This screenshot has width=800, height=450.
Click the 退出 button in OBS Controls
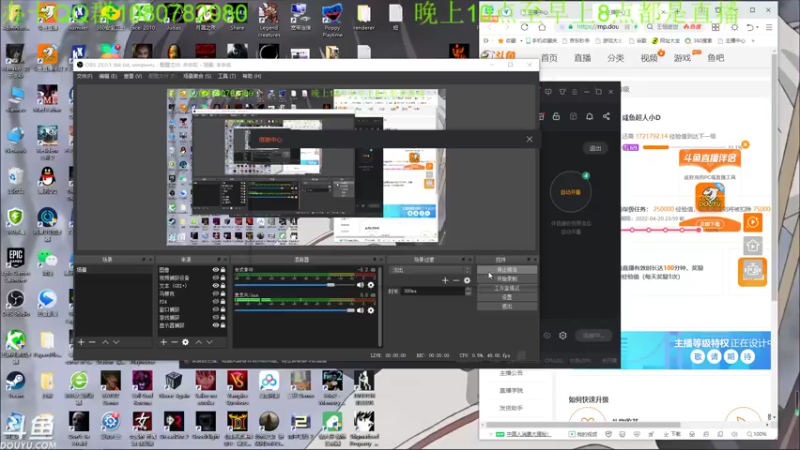pos(507,306)
